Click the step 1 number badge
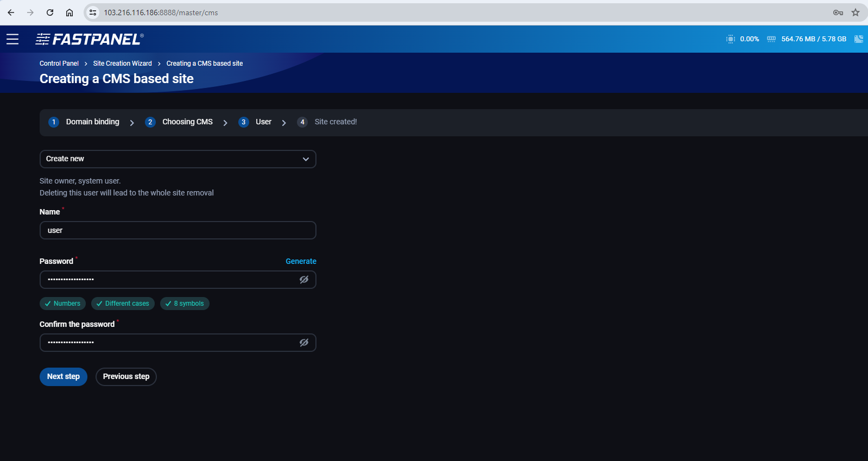868x461 pixels. pos(54,122)
